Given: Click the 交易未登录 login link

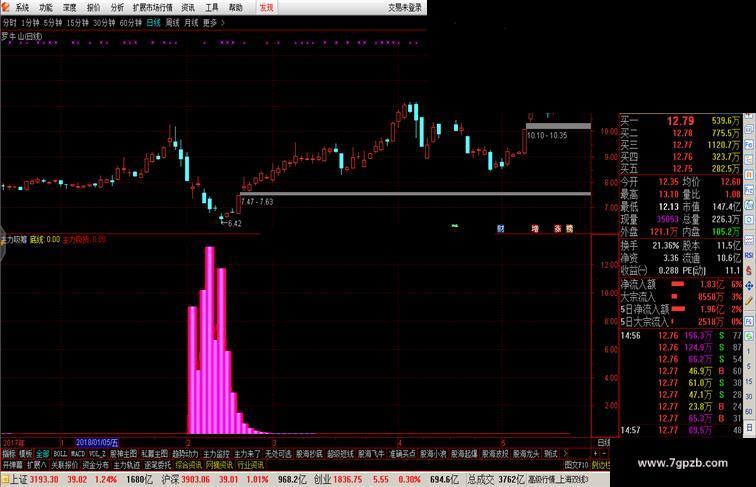Looking at the screenshot, I should tap(405, 8).
